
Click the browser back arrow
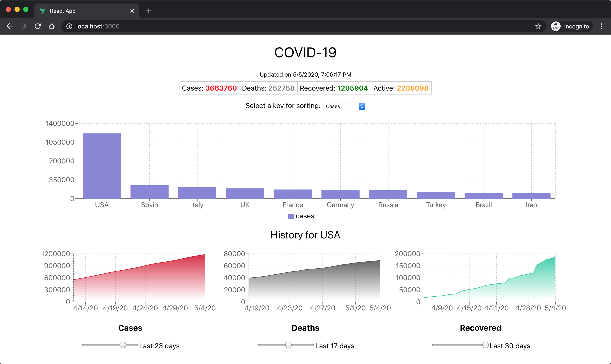click(x=10, y=26)
